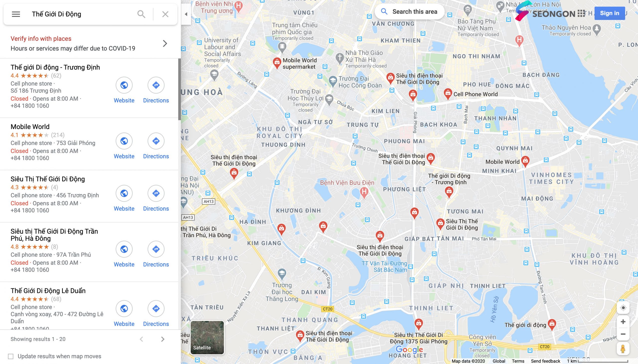Image resolution: width=638 pixels, height=364 pixels.
Task: Click the Directions icon for Siêu Thị Trần Phú Hà Đông
Action: pyautogui.click(x=156, y=249)
